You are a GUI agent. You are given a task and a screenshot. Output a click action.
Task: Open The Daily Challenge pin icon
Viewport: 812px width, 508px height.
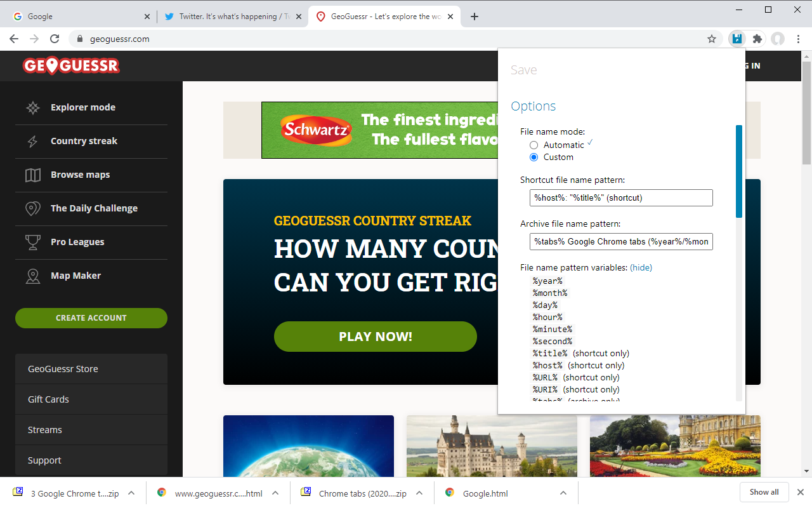[32, 208]
